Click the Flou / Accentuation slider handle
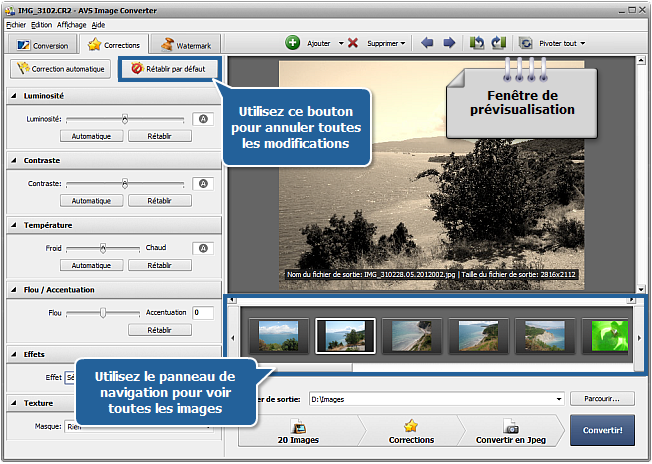Screen dimensions: 652x464 click(102, 312)
